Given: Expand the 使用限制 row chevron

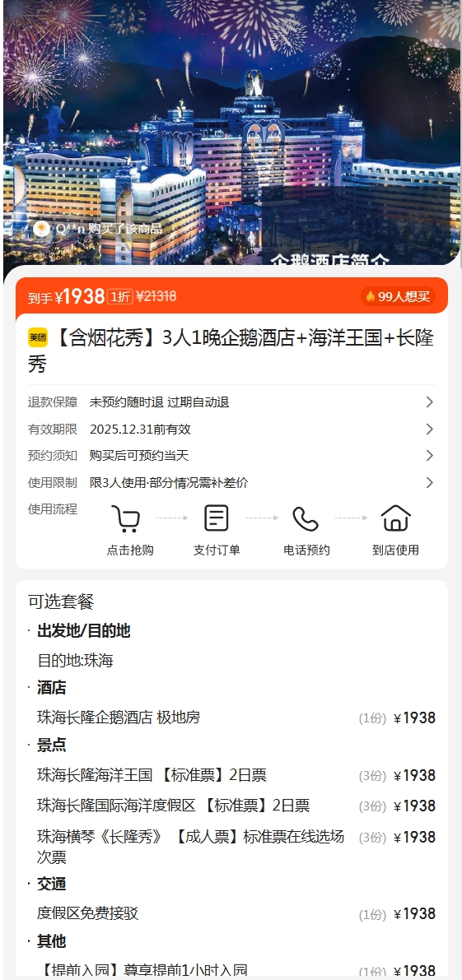Looking at the screenshot, I should pos(430,482).
